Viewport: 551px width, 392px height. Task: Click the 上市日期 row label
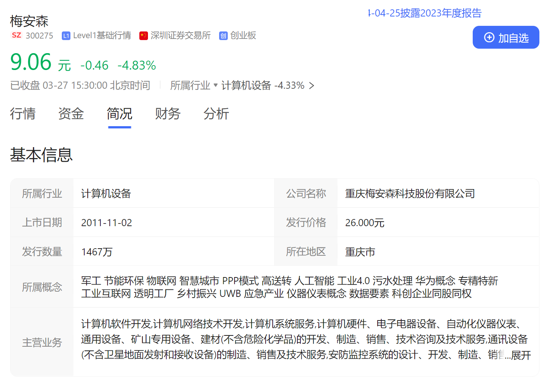coord(42,222)
